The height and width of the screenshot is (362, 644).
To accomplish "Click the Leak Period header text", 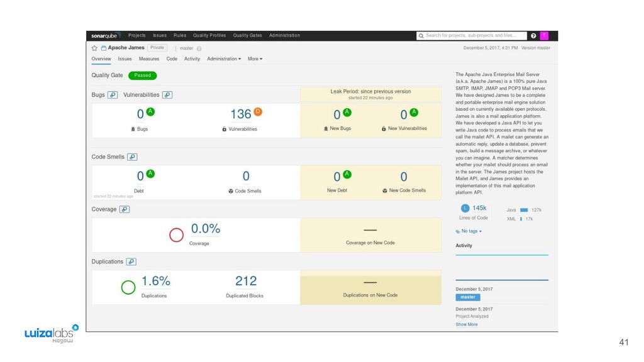I will 370,92.
